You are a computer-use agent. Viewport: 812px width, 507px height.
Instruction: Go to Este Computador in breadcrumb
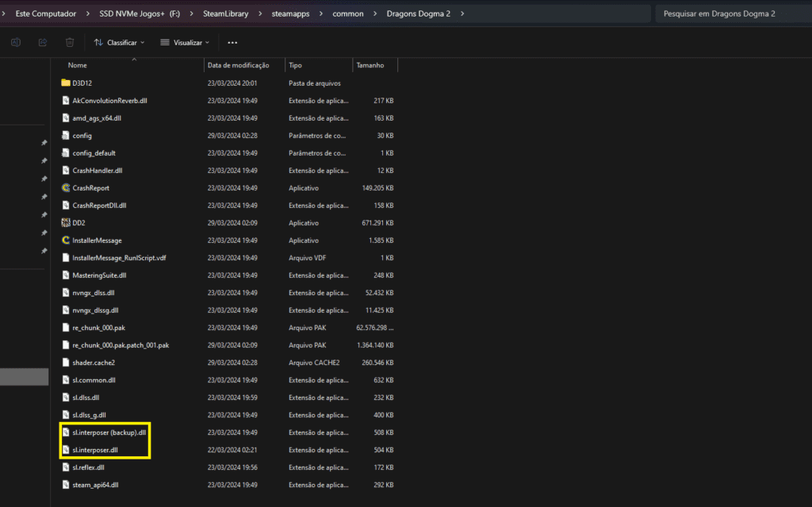click(45, 13)
